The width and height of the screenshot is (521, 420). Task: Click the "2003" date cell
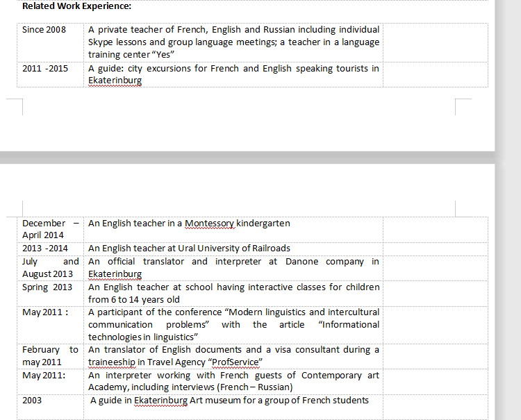point(32,401)
